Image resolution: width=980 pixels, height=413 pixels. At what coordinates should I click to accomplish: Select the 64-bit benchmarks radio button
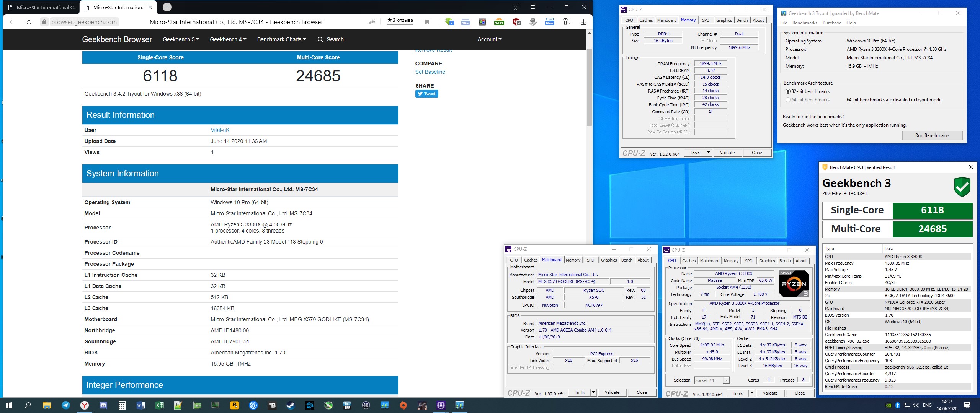pyautogui.click(x=788, y=100)
